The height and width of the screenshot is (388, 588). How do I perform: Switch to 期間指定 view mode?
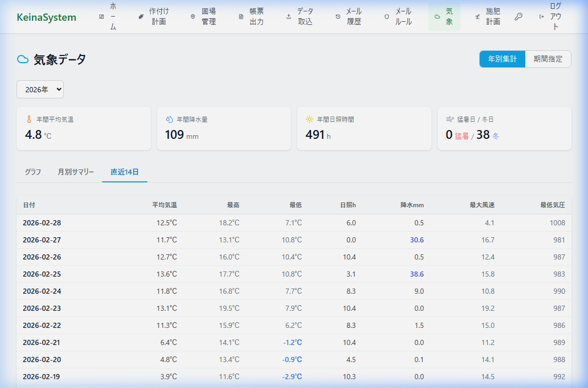548,59
